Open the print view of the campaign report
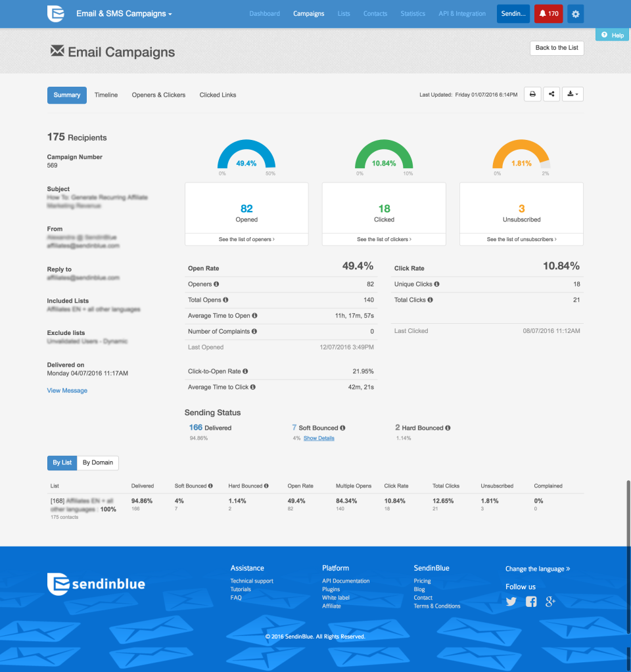Screen dimensions: 631x672 [532, 94]
